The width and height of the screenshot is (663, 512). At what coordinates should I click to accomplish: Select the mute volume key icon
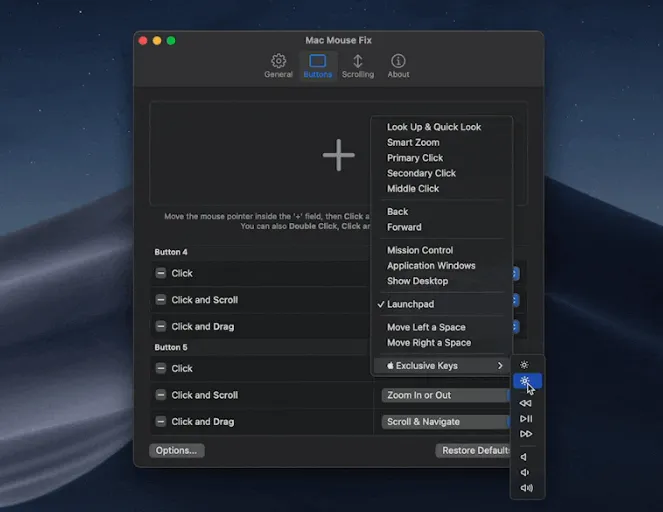pos(524,457)
